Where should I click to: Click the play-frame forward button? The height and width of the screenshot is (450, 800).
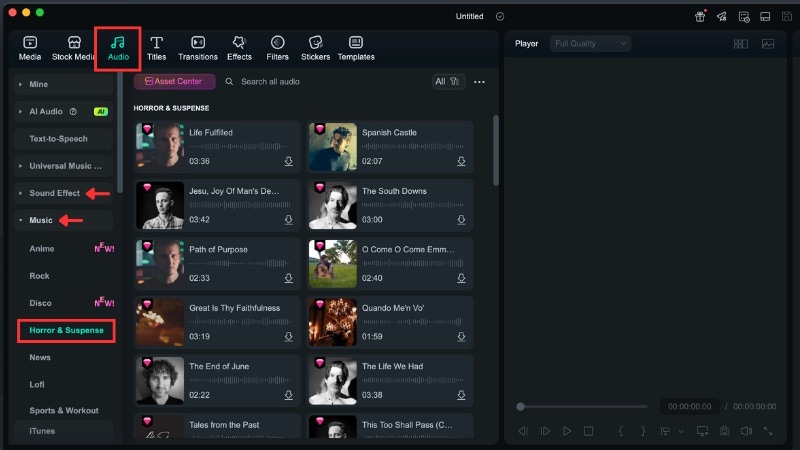[x=545, y=431]
